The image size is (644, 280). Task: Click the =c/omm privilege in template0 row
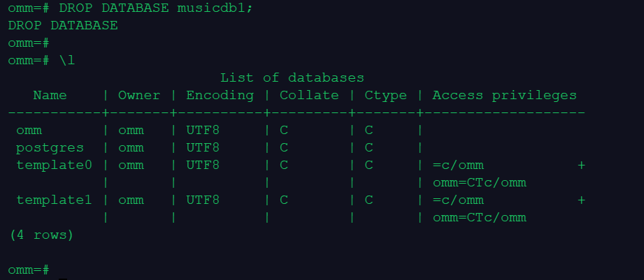pos(458,165)
